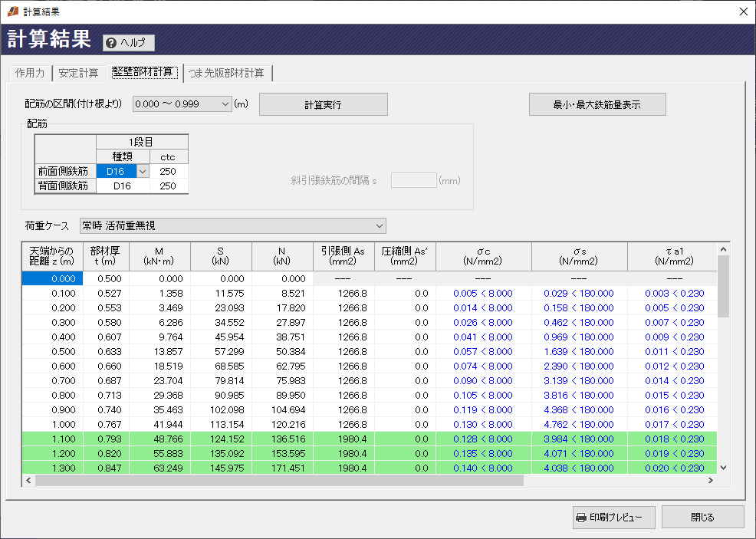Open the つま先版部材計算 tab
Image resolution: width=756 pixels, height=539 pixels.
tap(226, 73)
